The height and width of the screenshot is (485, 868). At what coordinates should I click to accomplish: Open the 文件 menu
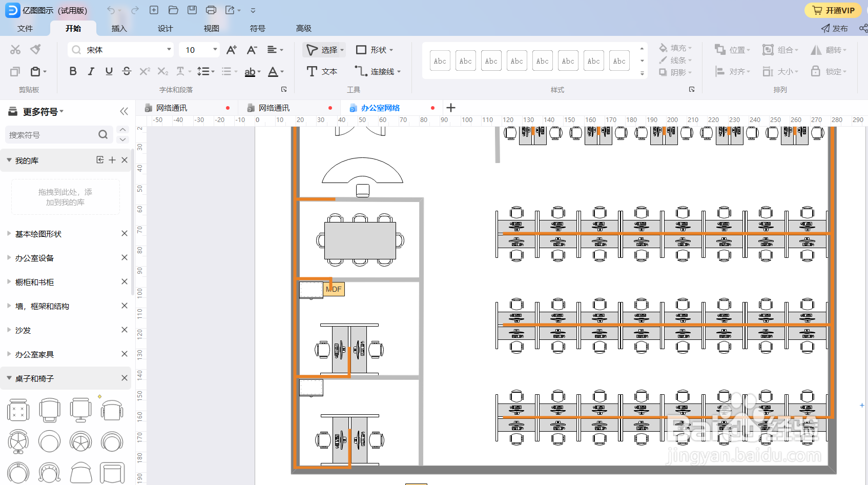coord(25,28)
